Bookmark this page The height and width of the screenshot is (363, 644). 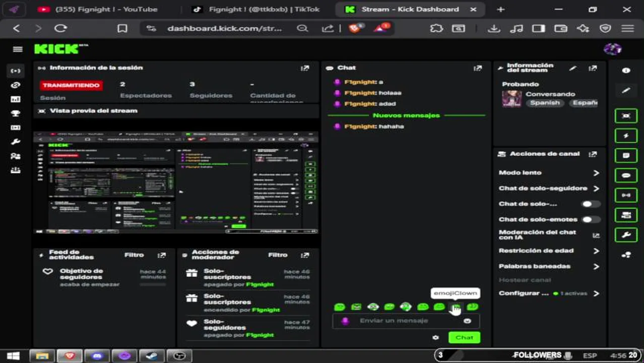click(122, 29)
